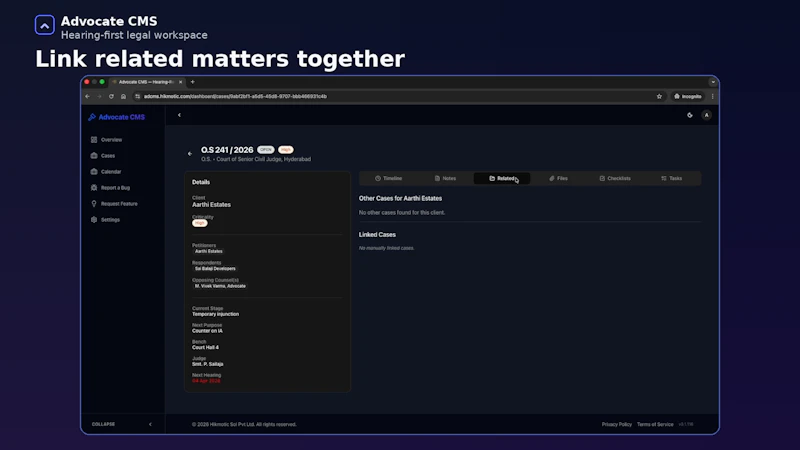Image resolution: width=800 pixels, height=450 pixels.
Task: Open the browser three-dot menu
Action: pyautogui.click(x=713, y=96)
